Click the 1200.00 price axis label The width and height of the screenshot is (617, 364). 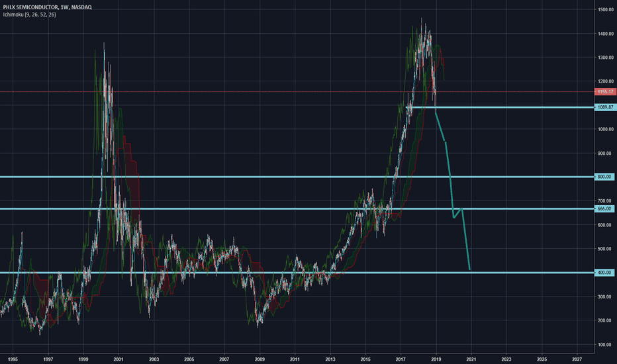(x=606, y=81)
